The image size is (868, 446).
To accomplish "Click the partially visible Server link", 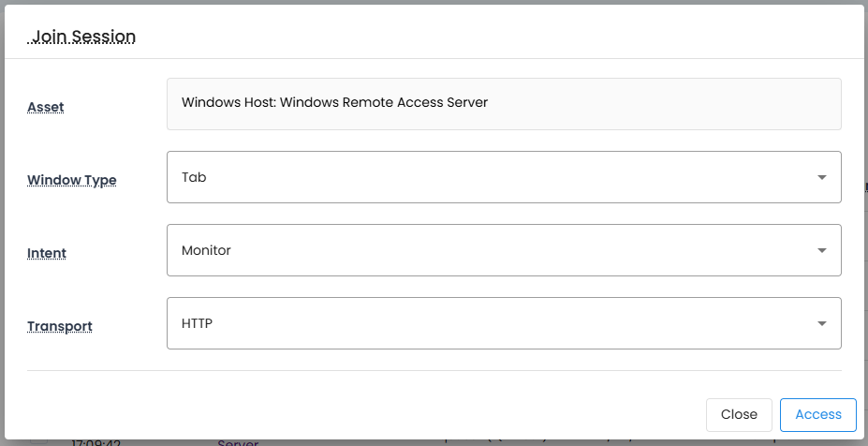I will [x=238, y=442].
